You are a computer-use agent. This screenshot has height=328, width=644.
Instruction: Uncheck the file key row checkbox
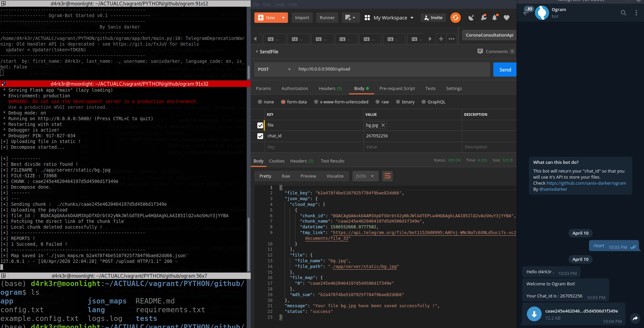point(260,125)
